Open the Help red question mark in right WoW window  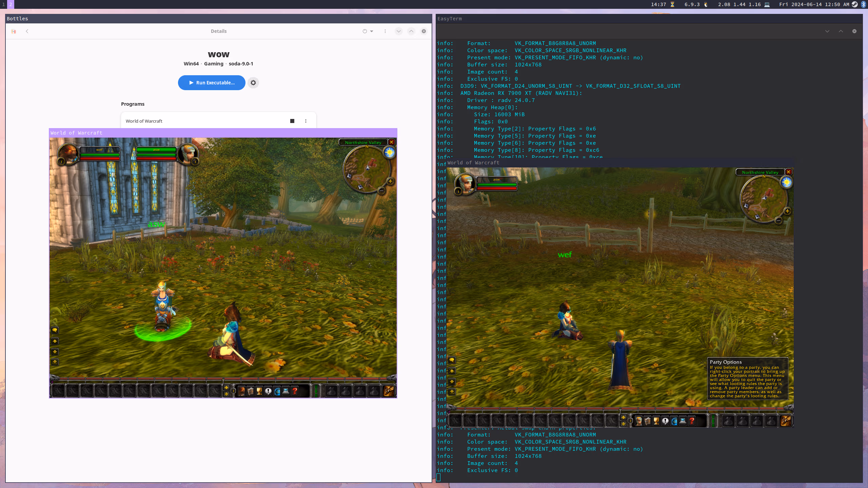click(692, 421)
